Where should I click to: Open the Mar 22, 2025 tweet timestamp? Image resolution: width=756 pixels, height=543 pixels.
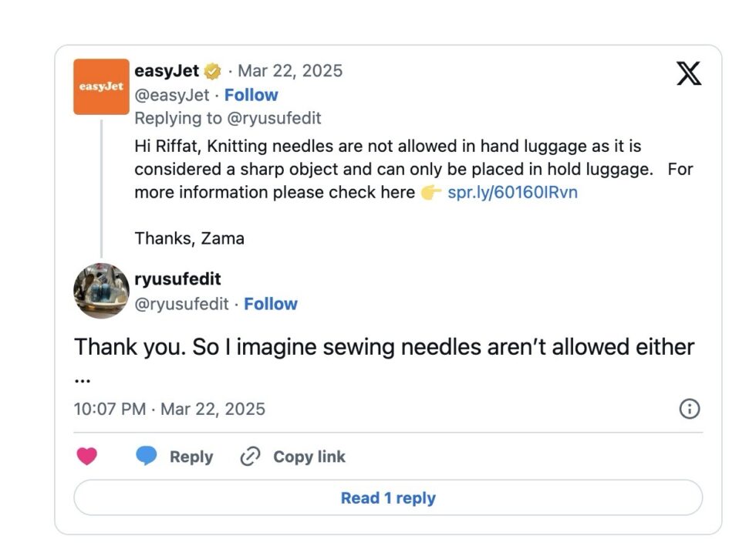click(289, 70)
